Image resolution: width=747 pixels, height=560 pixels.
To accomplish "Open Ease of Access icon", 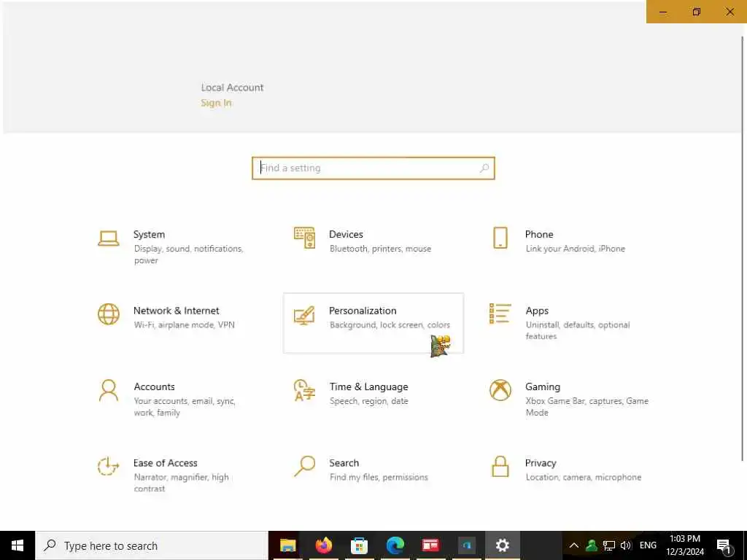I will point(108,466).
